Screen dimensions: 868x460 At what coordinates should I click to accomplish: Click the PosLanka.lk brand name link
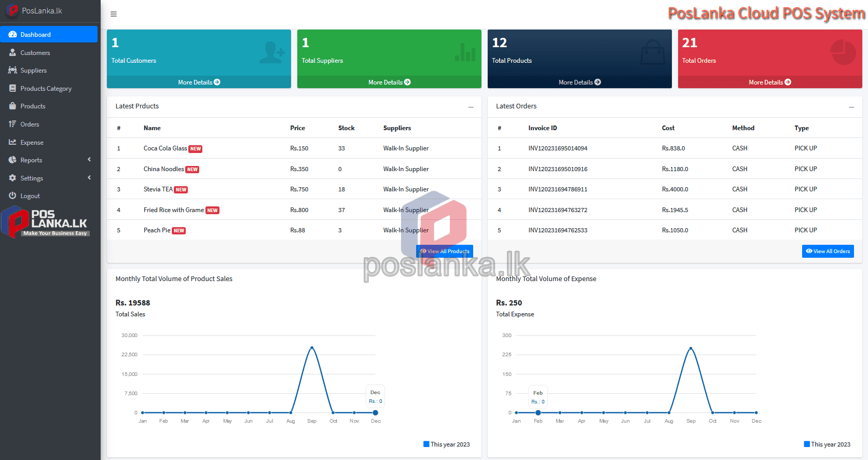(x=42, y=11)
